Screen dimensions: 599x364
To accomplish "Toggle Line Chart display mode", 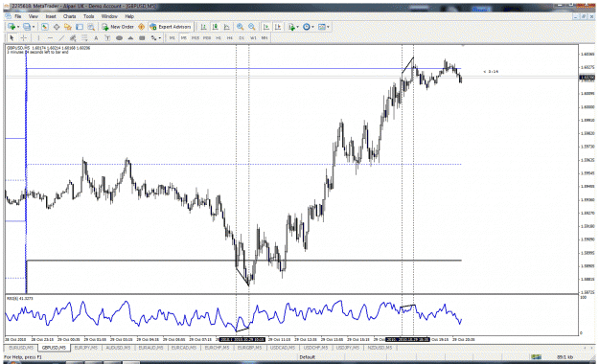I will click(x=226, y=27).
